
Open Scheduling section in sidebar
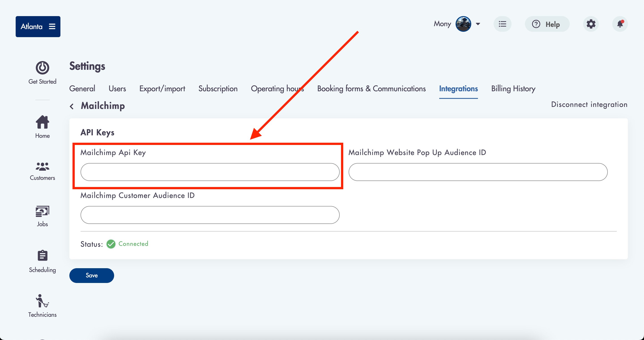tap(42, 261)
